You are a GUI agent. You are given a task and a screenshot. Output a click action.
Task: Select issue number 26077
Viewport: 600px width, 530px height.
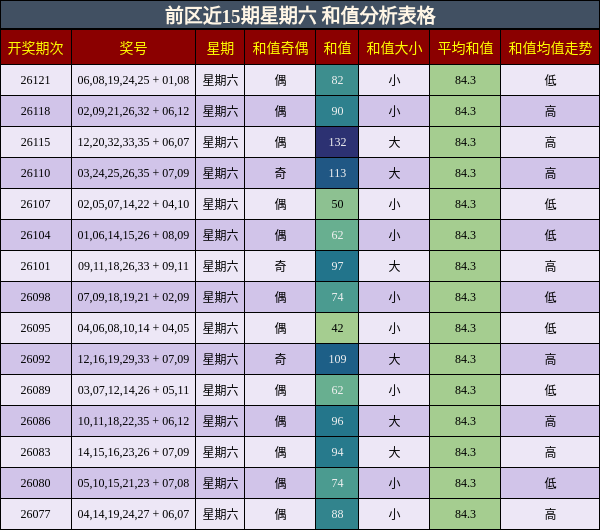[x=36, y=514]
